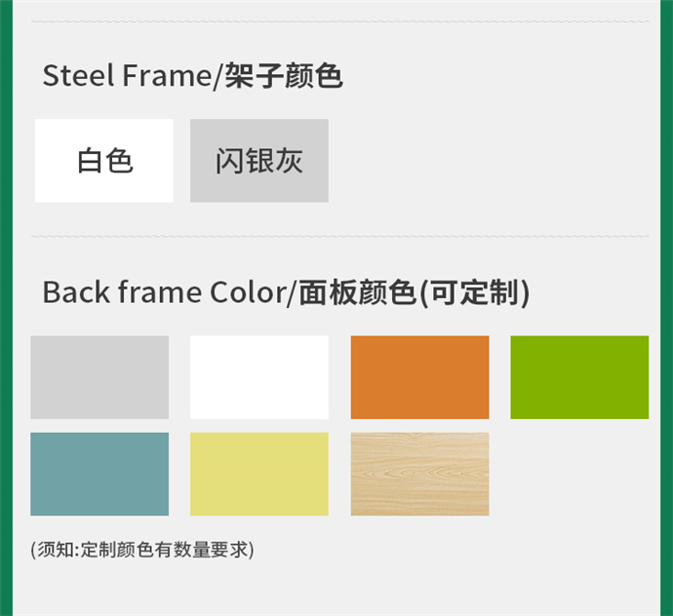Click the dark green right border strip
Screen dimensions: 673x616
(667, 308)
